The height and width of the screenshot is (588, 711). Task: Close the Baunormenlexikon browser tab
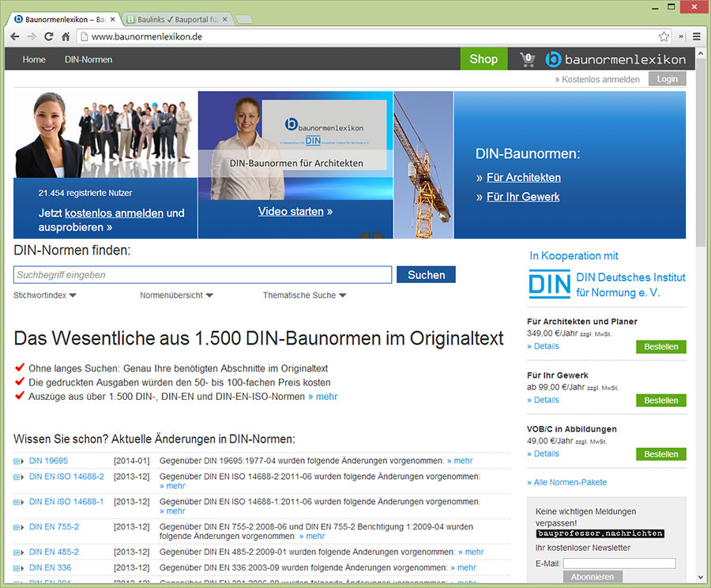click(x=112, y=20)
